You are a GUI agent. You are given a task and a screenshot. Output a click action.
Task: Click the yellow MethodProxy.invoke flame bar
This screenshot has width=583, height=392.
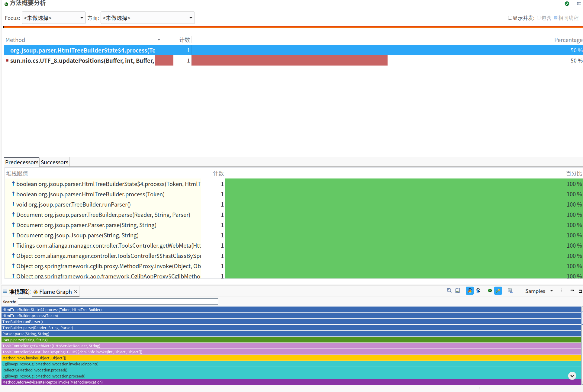[x=291, y=358]
